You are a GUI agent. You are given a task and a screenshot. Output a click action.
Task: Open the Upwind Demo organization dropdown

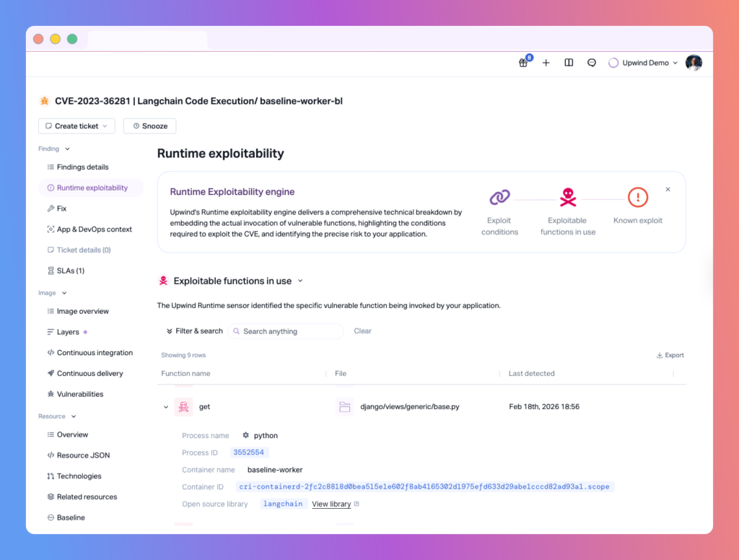pyautogui.click(x=643, y=63)
